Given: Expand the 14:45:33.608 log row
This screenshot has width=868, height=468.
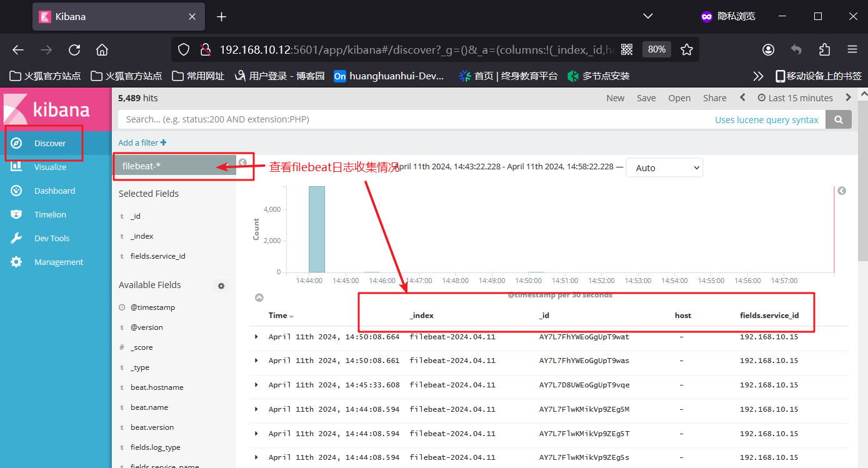Looking at the screenshot, I should [256, 385].
